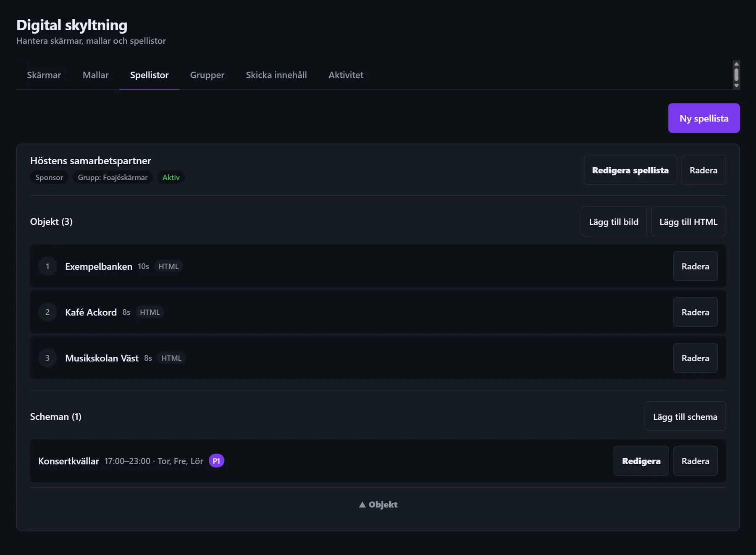The image size is (756, 555).
Task: Select the Kafé Ackord item name
Action: [x=91, y=312]
